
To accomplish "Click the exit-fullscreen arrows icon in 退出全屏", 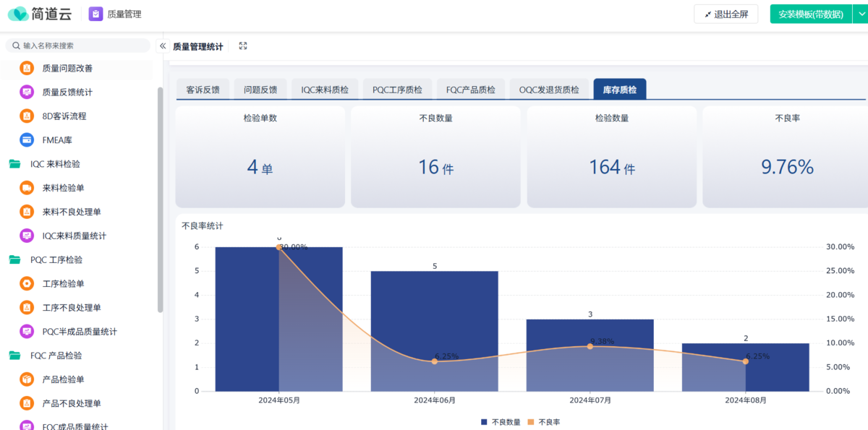I will point(707,14).
